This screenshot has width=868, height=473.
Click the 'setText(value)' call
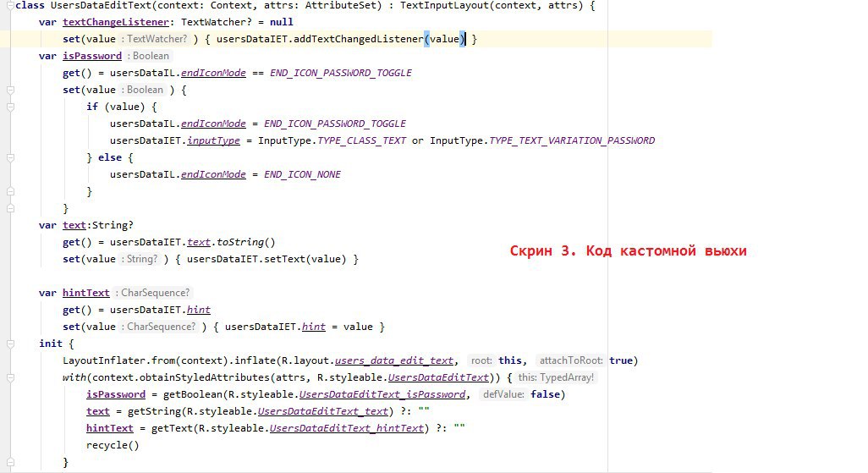coord(305,259)
